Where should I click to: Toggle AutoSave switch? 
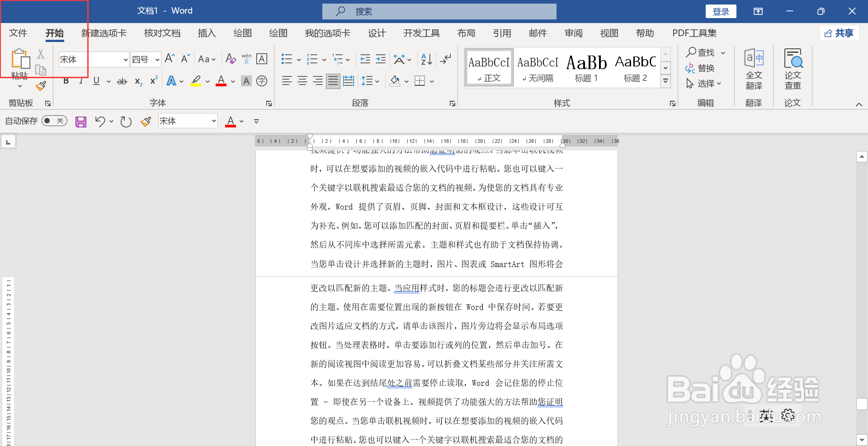54,121
